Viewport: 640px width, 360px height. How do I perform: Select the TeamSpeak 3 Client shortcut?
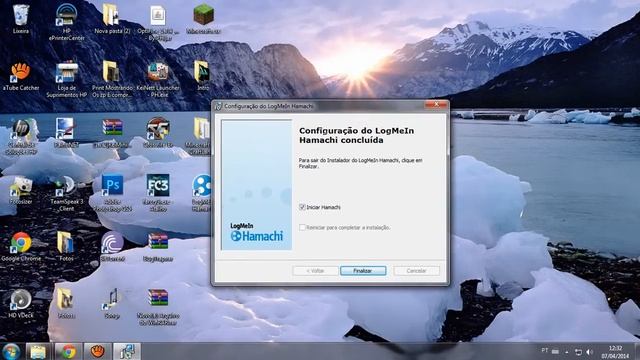(x=66, y=193)
